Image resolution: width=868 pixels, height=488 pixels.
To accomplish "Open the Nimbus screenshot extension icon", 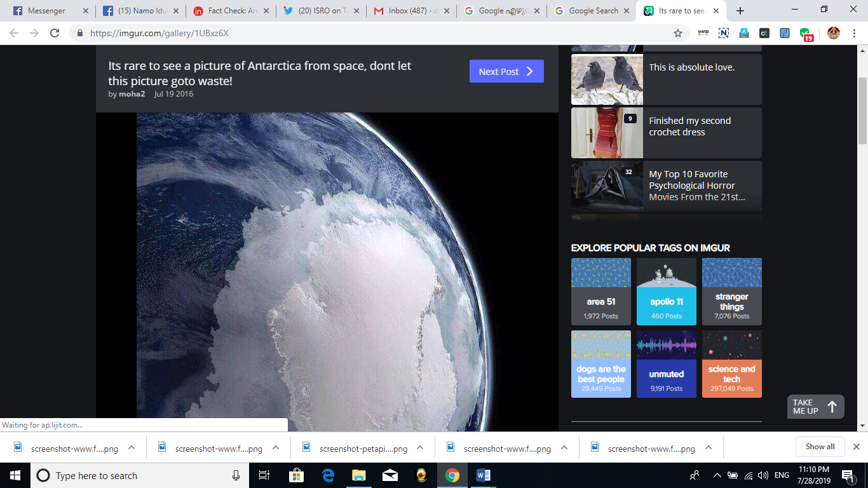I will (x=723, y=33).
